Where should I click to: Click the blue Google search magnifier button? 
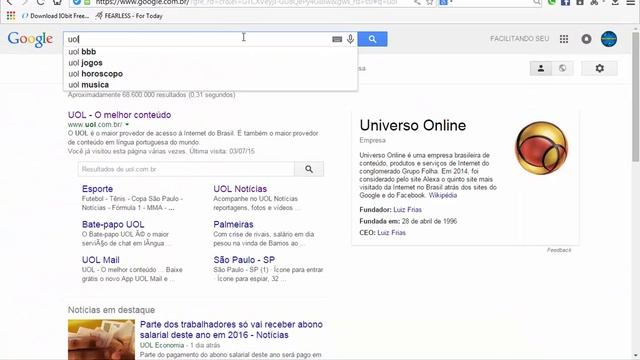372,39
